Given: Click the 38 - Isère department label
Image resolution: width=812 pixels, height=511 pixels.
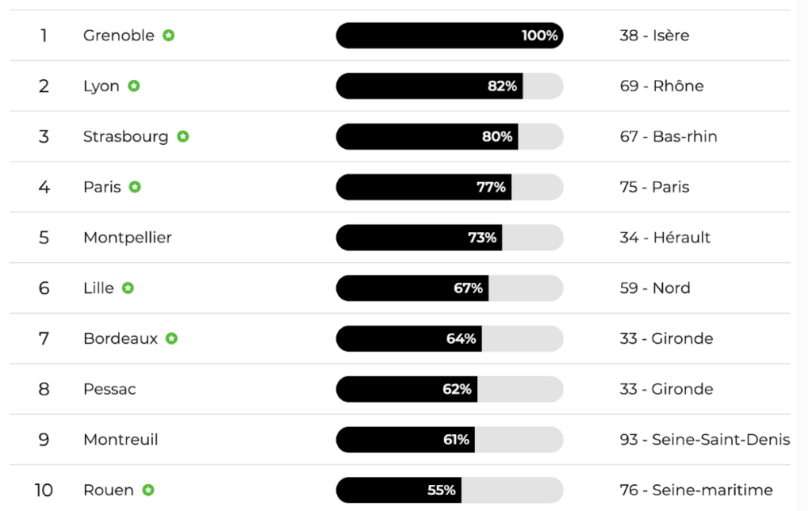Looking at the screenshot, I should coord(654,36).
